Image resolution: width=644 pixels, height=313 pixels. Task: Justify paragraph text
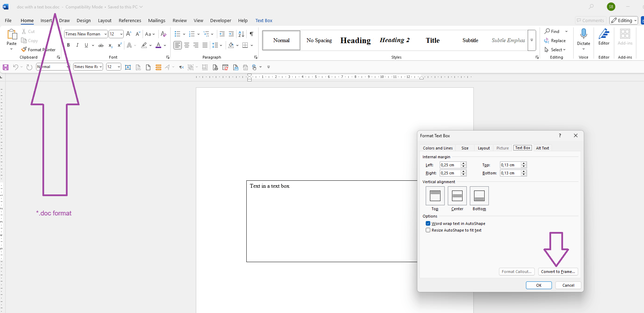tap(205, 45)
